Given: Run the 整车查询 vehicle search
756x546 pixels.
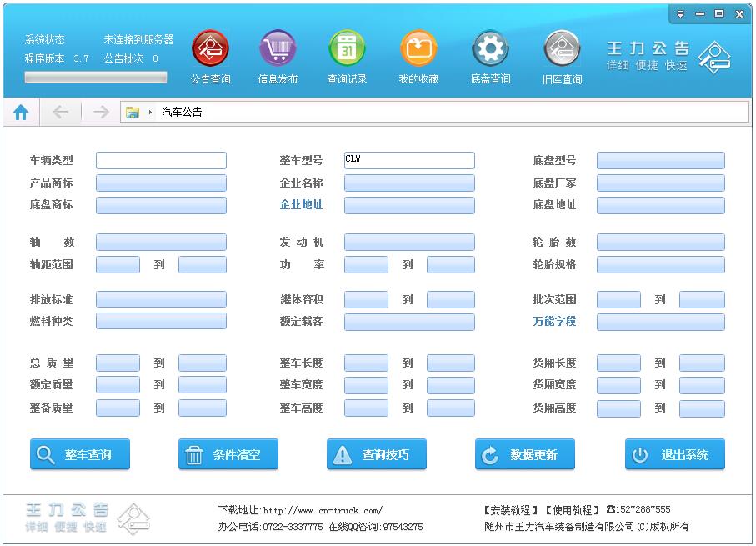Looking at the screenshot, I should 79,454.
